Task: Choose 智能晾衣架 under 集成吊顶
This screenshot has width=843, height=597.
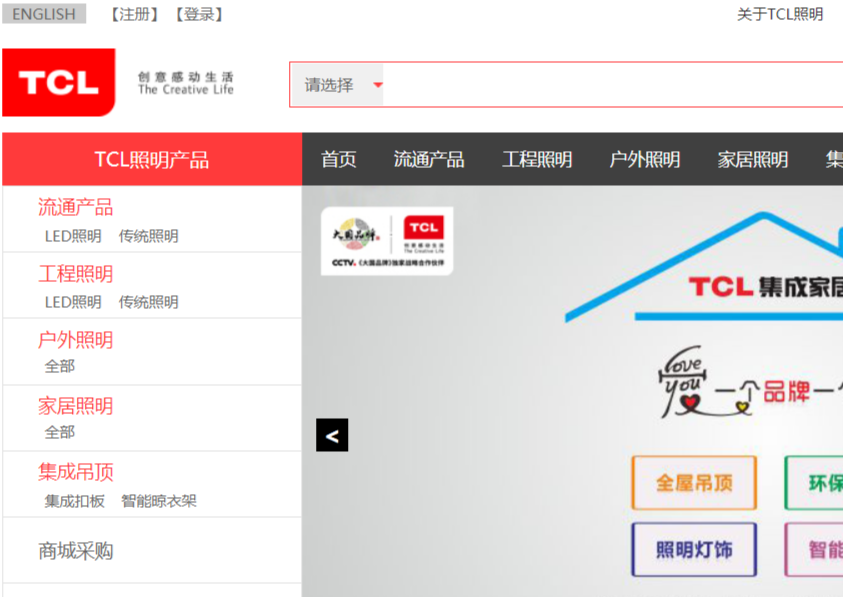Action: (159, 501)
